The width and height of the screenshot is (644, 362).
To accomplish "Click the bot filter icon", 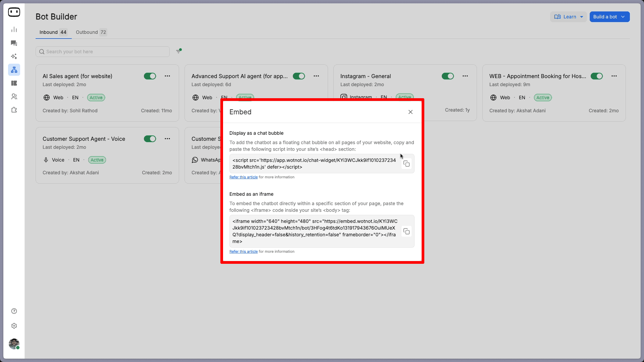I will pyautogui.click(x=179, y=51).
